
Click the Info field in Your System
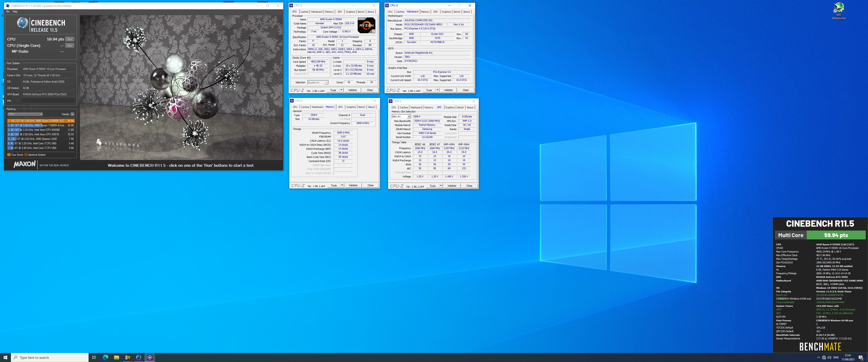(x=48, y=100)
